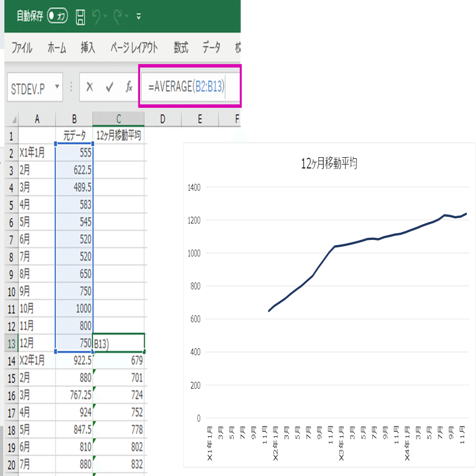Click cell with value 810

point(74,447)
